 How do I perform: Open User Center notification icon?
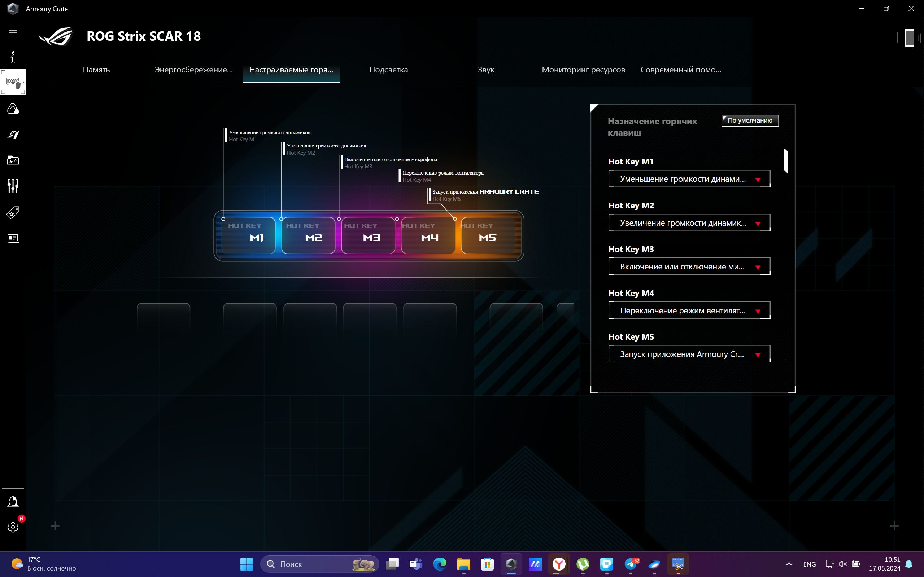13,501
